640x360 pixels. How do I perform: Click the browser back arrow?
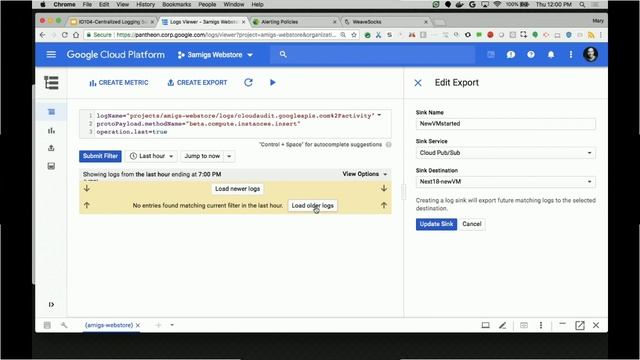point(43,35)
